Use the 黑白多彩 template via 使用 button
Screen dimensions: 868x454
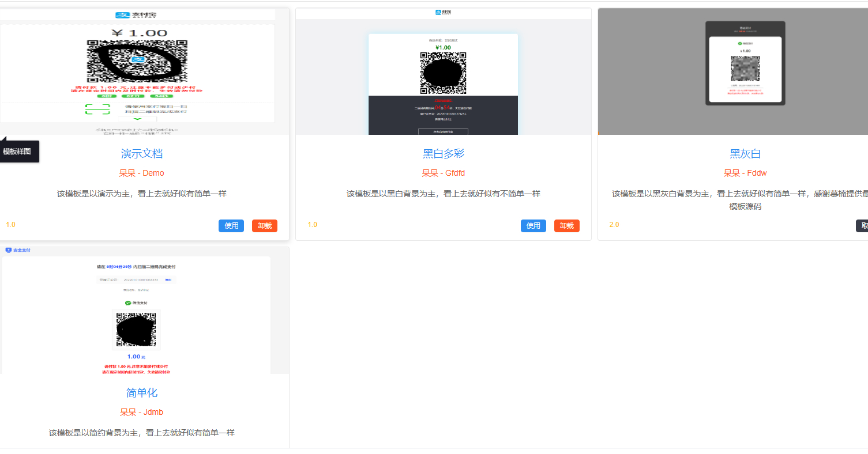click(x=533, y=226)
